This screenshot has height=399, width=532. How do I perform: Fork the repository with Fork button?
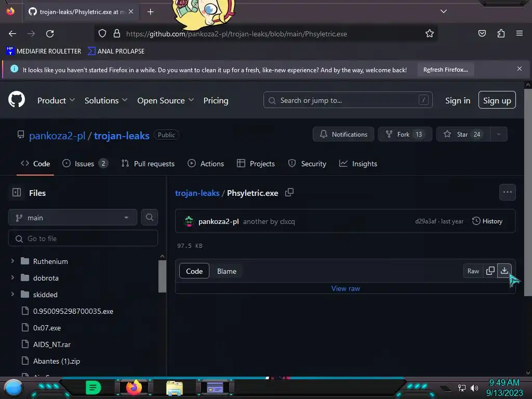click(405, 135)
